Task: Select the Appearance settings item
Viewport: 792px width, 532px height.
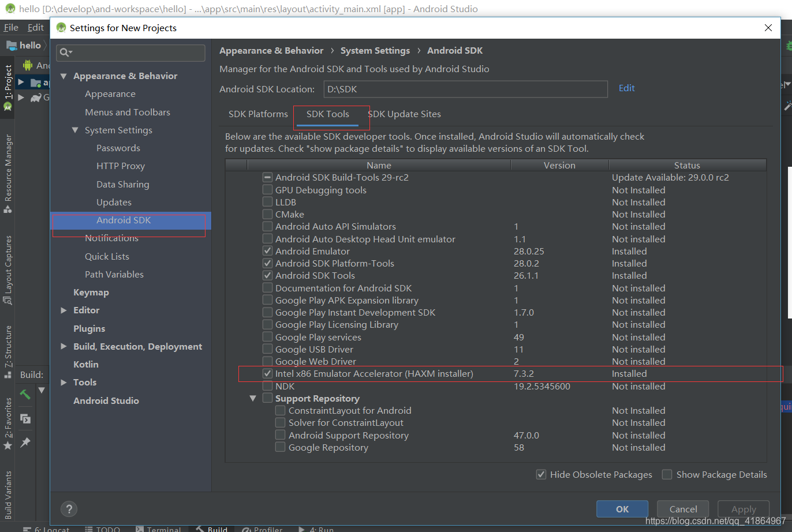Action: tap(110, 94)
